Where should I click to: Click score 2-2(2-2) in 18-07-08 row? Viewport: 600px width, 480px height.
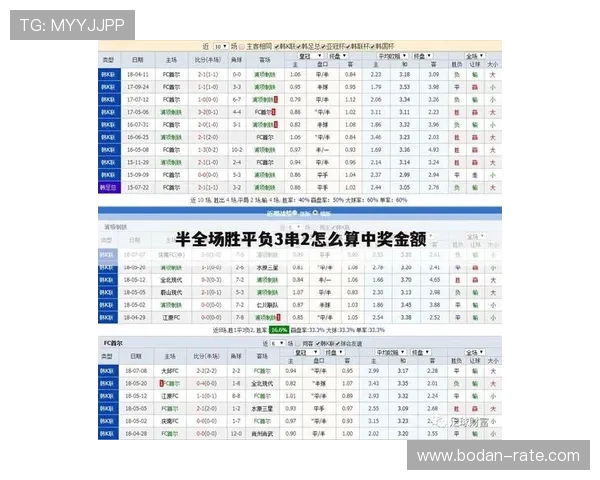(206, 371)
